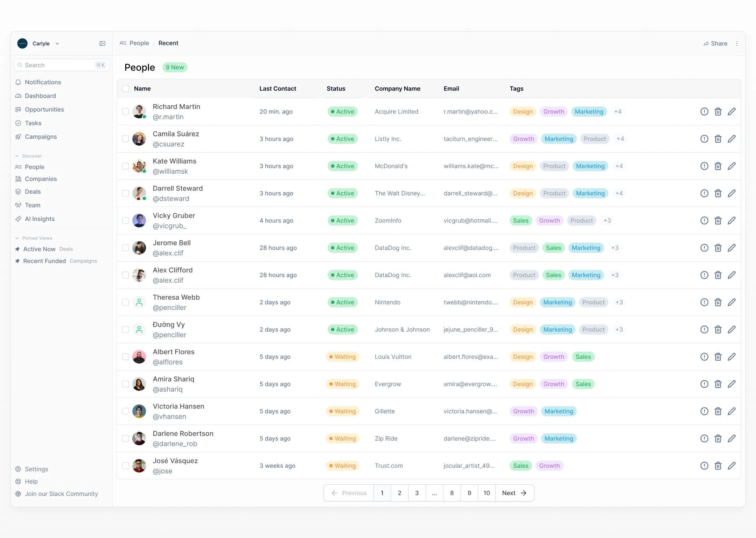Image resolution: width=756 pixels, height=538 pixels.
Task: Collapse the Pinned Views section
Action: point(17,238)
